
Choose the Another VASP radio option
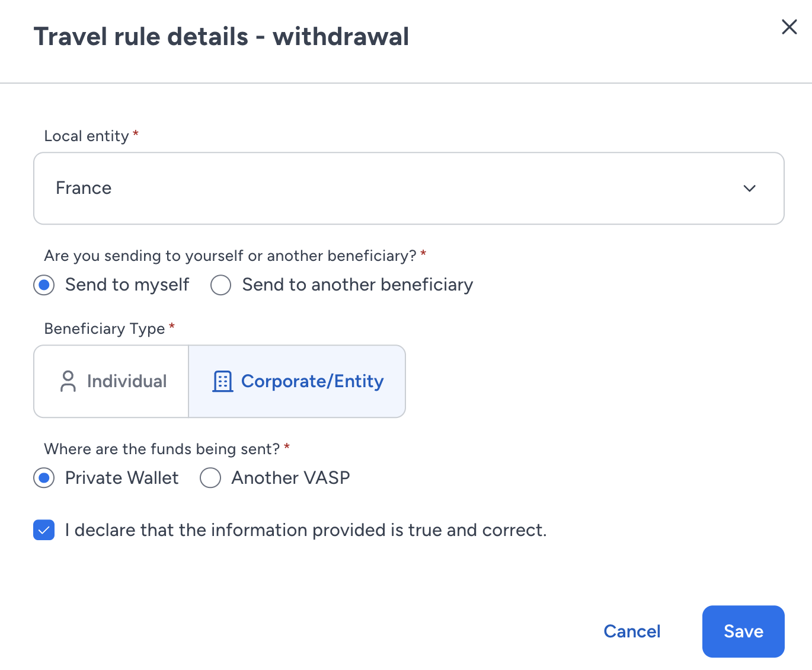(x=210, y=478)
